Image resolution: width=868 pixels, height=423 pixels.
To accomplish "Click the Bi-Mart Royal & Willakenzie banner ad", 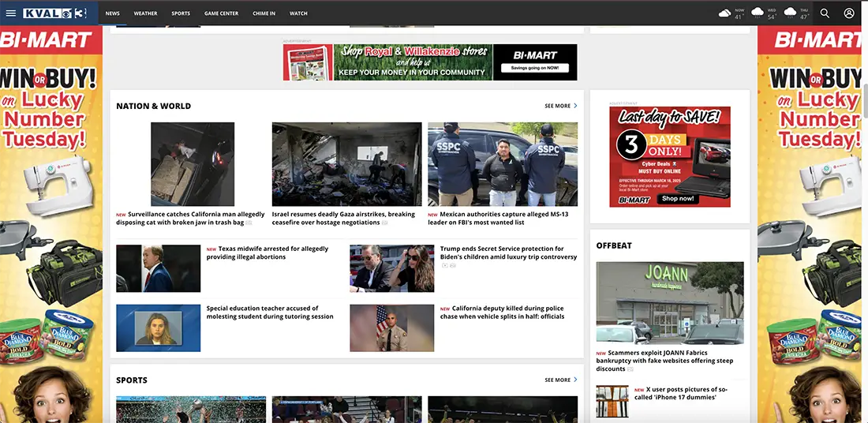I will click(429, 62).
